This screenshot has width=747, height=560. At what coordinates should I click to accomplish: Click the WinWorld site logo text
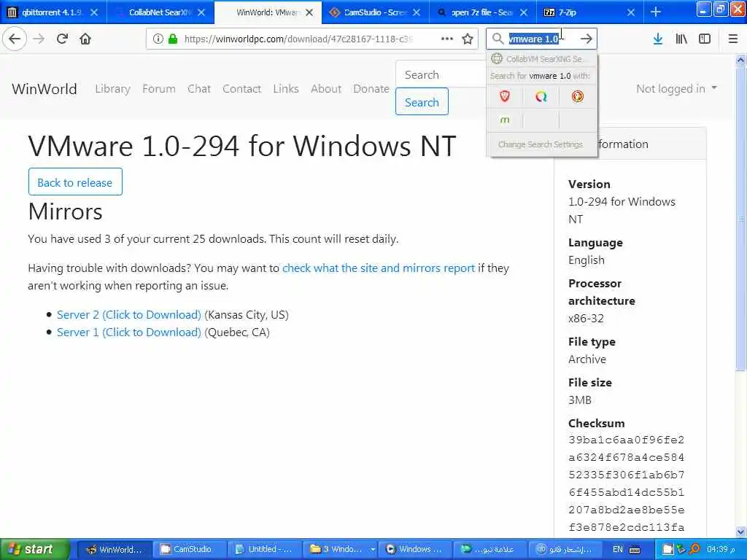point(44,88)
